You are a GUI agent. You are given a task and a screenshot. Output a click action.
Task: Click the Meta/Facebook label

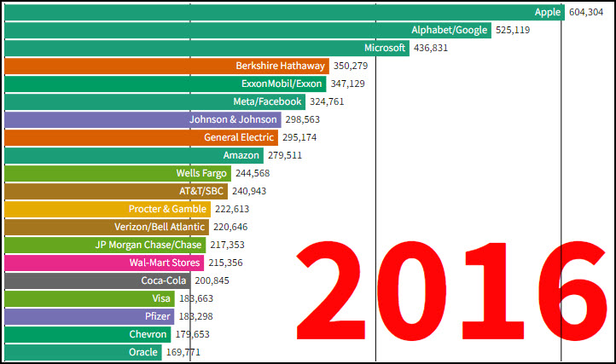267,101
